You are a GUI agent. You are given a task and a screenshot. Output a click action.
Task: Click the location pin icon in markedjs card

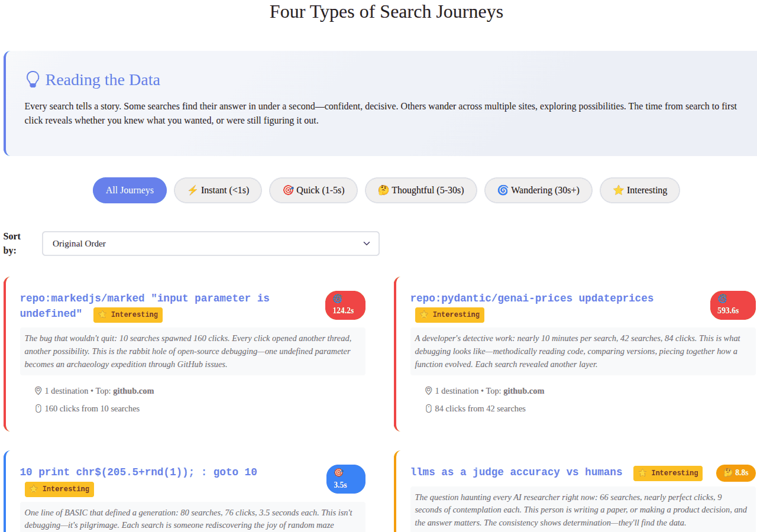[38, 391]
